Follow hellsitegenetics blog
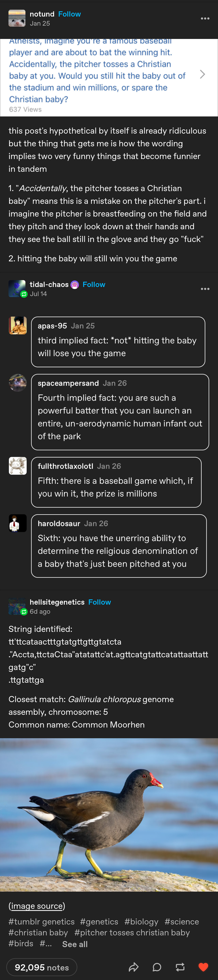The image size is (218, 980). (x=99, y=602)
